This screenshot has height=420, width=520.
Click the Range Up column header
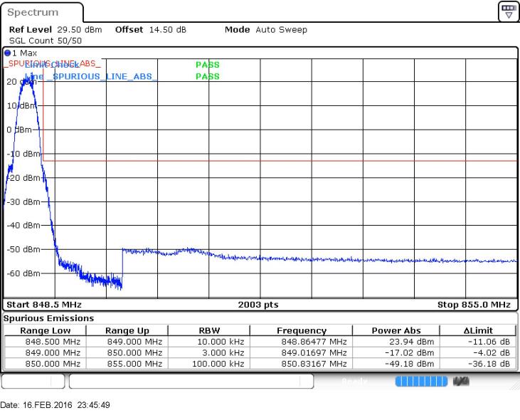click(x=127, y=330)
